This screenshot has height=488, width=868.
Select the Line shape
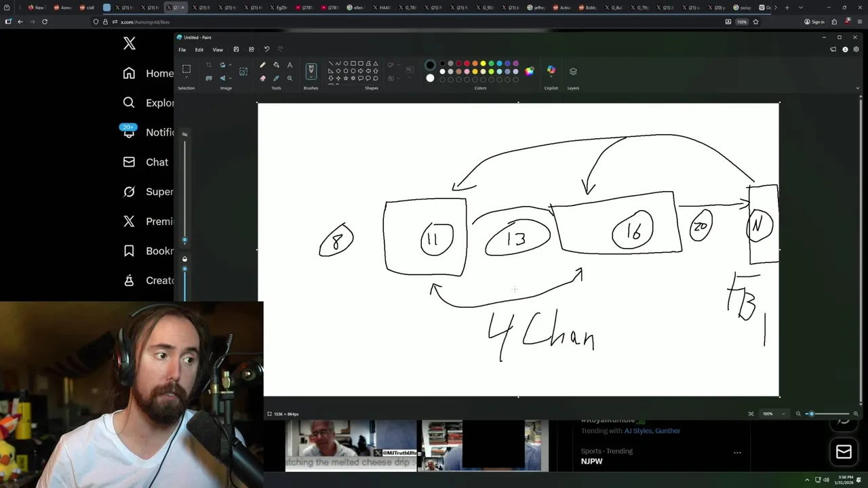pyautogui.click(x=330, y=64)
